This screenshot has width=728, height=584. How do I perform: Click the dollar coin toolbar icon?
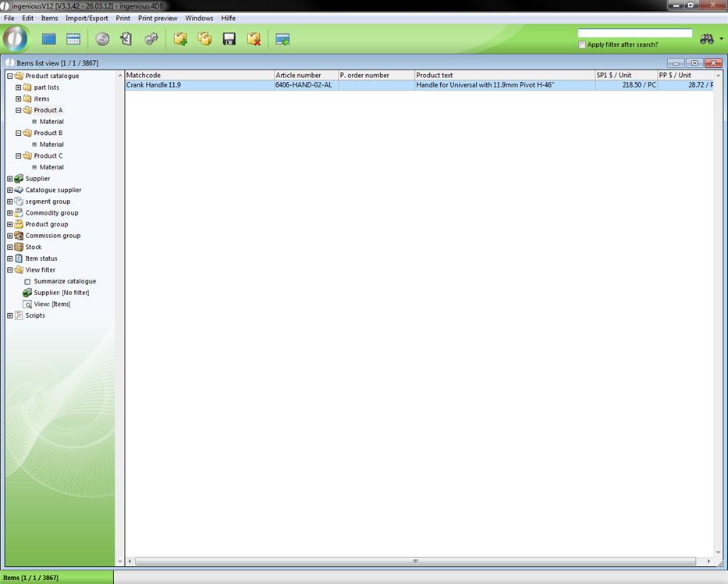102,39
